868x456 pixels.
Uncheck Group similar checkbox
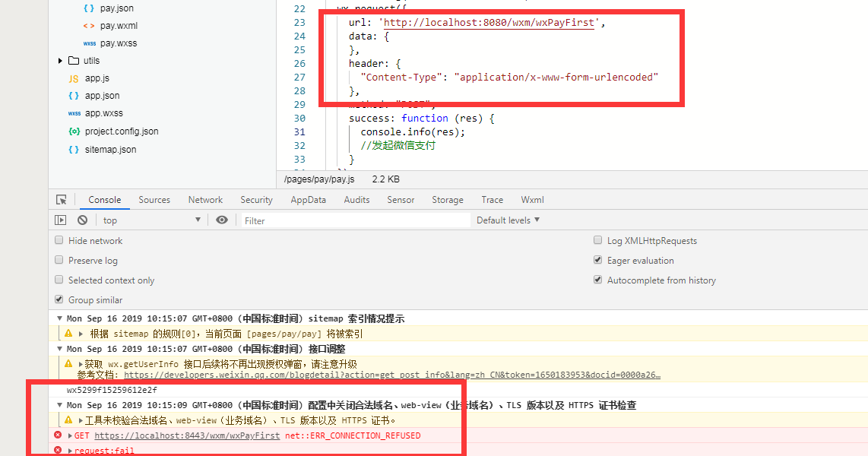(x=59, y=299)
